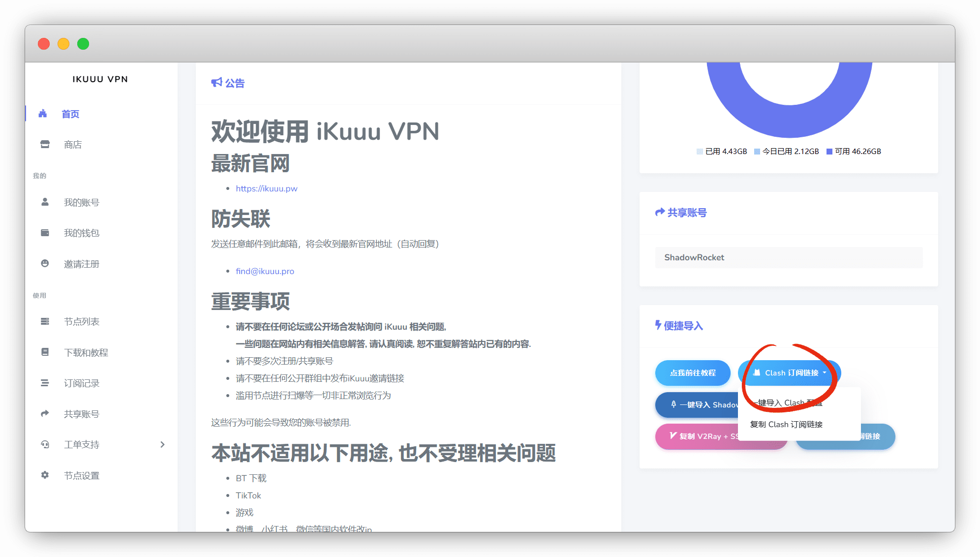Click the 我的账号 user icon
This screenshot has height=557, width=980.
coord(45,202)
